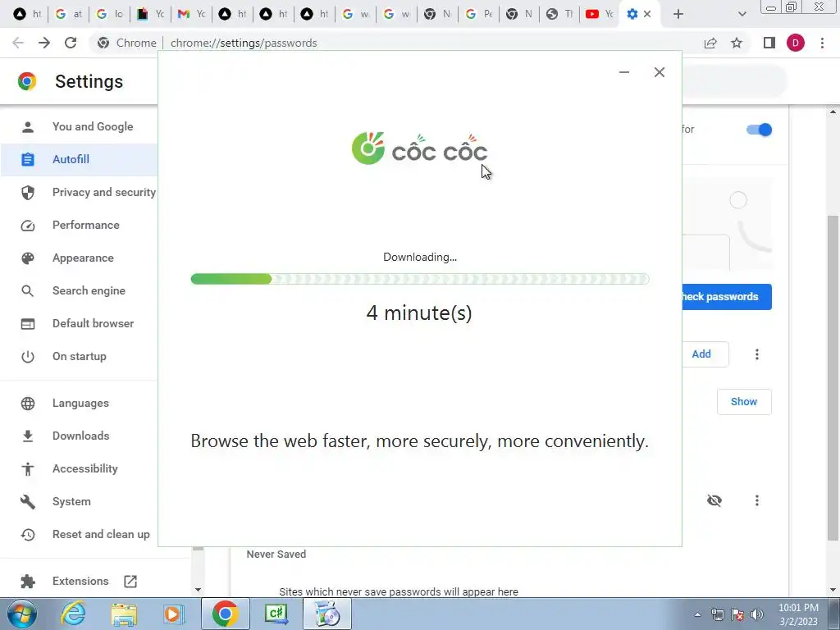Open Downloads settings
The width and height of the screenshot is (840, 630).
81,436
